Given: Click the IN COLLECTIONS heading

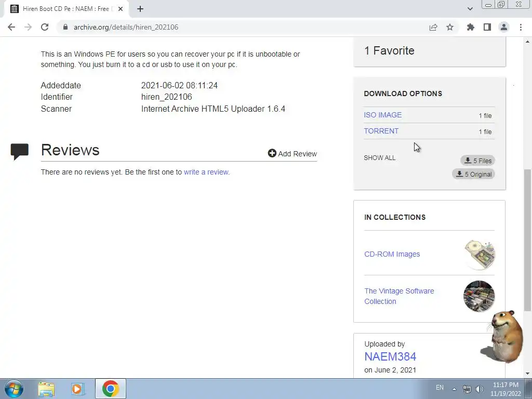Looking at the screenshot, I should (x=395, y=217).
